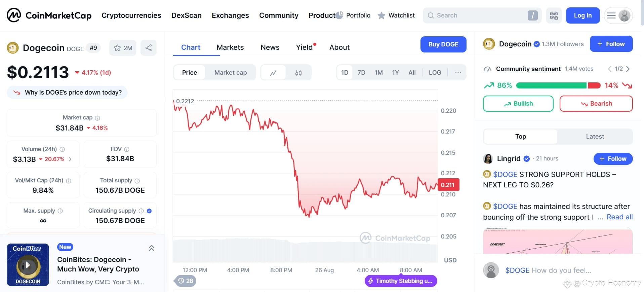
Task: Switch to candlestick chart icon
Action: click(x=298, y=73)
